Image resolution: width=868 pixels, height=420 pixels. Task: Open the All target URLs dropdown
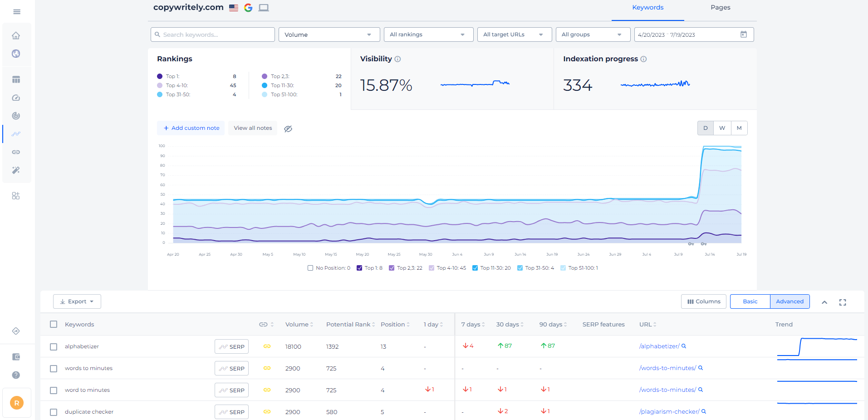point(515,35)
